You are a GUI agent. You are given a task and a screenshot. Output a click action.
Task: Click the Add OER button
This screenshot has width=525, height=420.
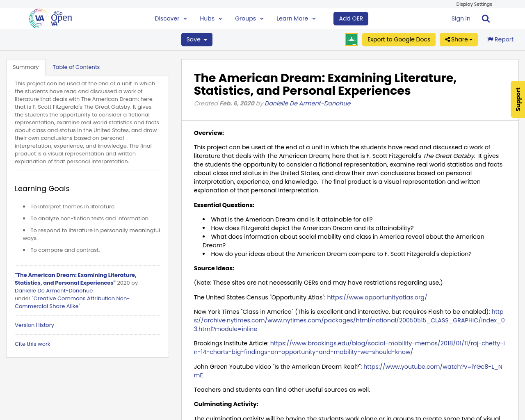(x=351, y=18)
